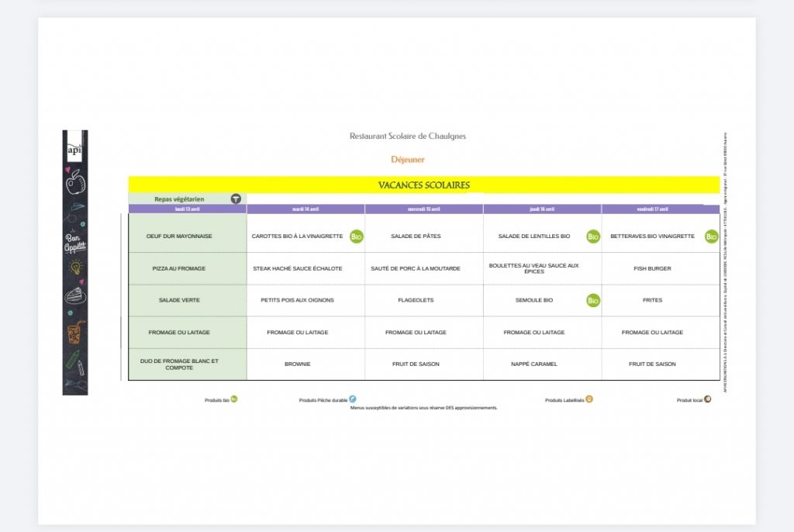Click the Produits Labellisés legend icon

tap(589, 399)
